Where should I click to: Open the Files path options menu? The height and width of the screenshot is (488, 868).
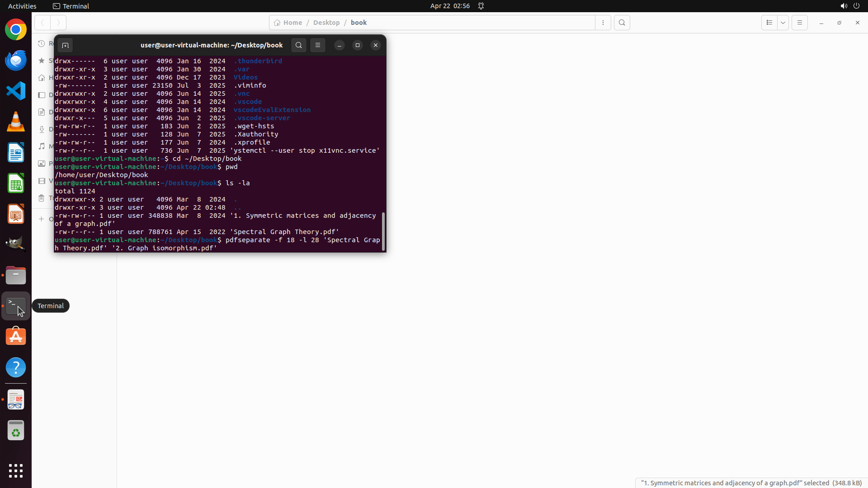coord(603,23)
